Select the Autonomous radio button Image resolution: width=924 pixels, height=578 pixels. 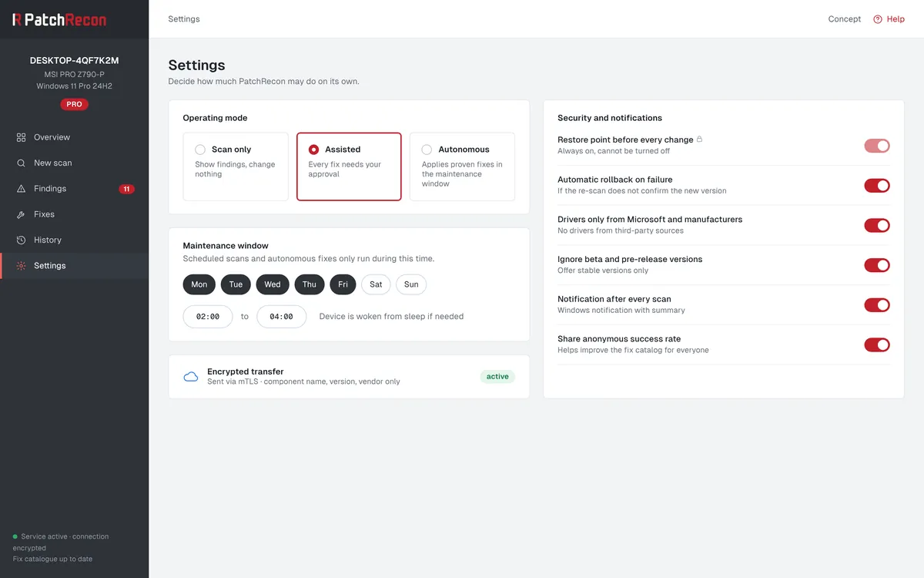(427, 150)
